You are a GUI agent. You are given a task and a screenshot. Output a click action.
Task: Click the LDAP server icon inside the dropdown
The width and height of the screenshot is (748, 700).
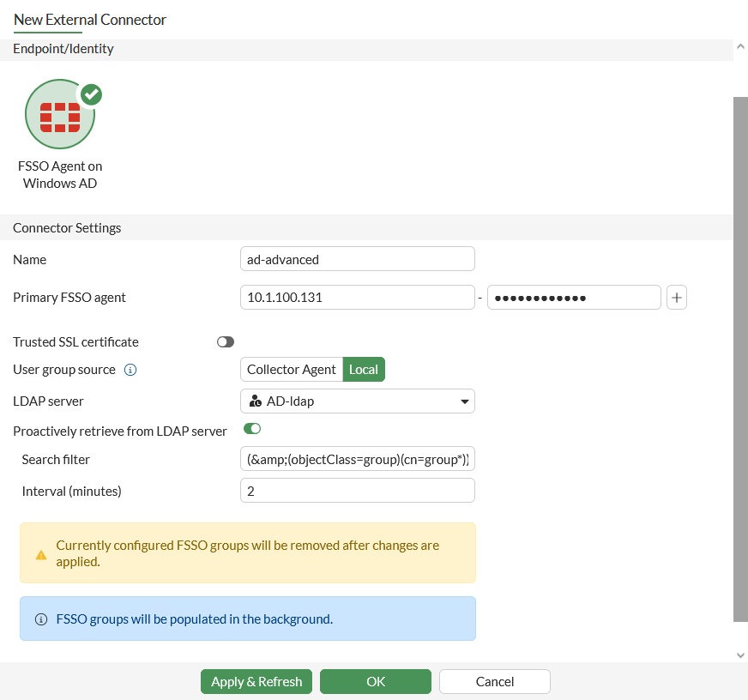pos(255,401)
